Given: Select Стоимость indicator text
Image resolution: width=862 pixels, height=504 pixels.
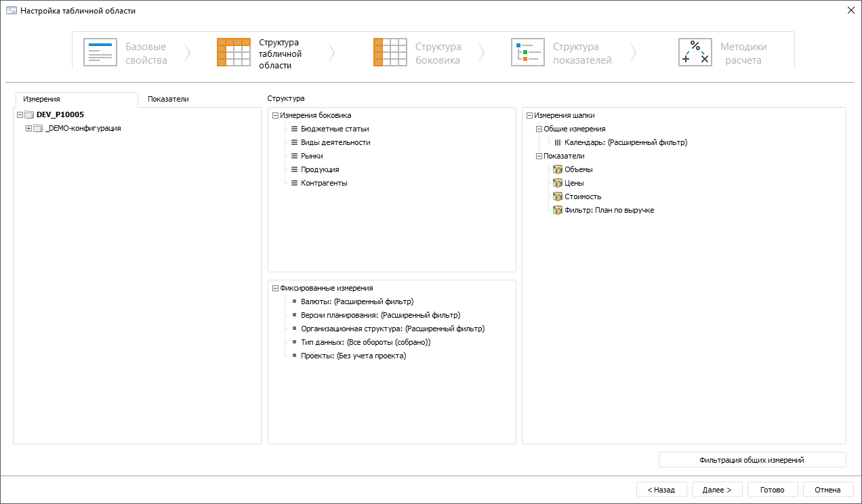Looking at the screenshot, I should [583, 196].
